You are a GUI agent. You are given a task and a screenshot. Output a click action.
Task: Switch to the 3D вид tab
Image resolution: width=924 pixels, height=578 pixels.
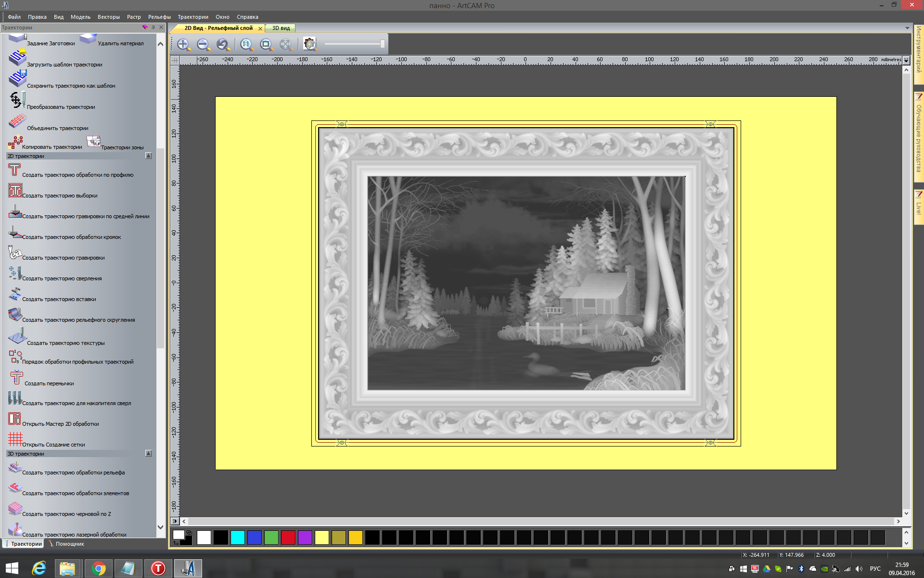[x=281, y=28]
